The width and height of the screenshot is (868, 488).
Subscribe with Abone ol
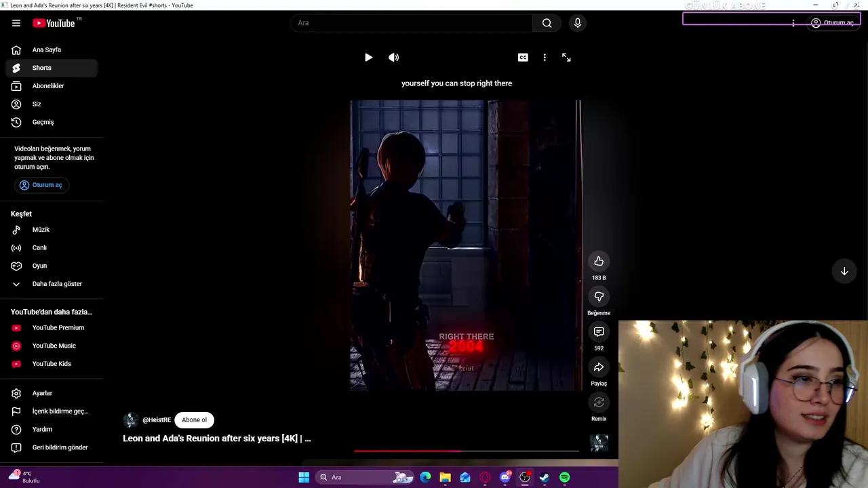coord(194,420)
